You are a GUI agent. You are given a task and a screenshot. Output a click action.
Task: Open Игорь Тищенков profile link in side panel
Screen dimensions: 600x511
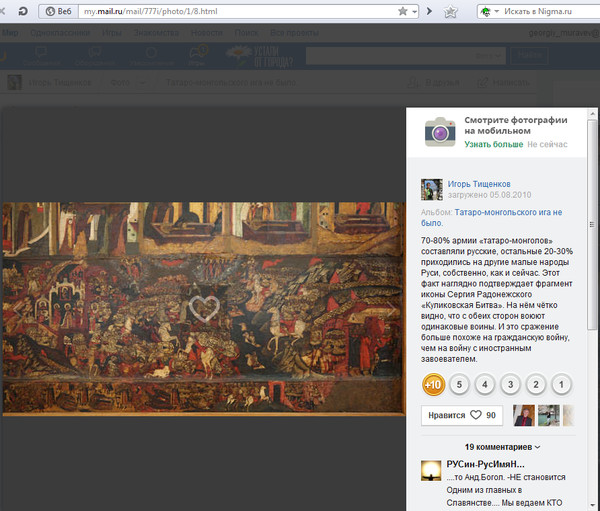pyautogui.click(x=479, y=184)
